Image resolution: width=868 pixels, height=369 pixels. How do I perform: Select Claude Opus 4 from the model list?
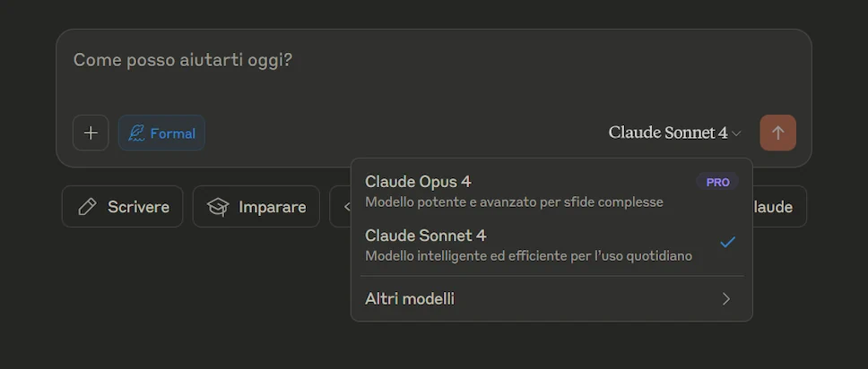[418, 182]
